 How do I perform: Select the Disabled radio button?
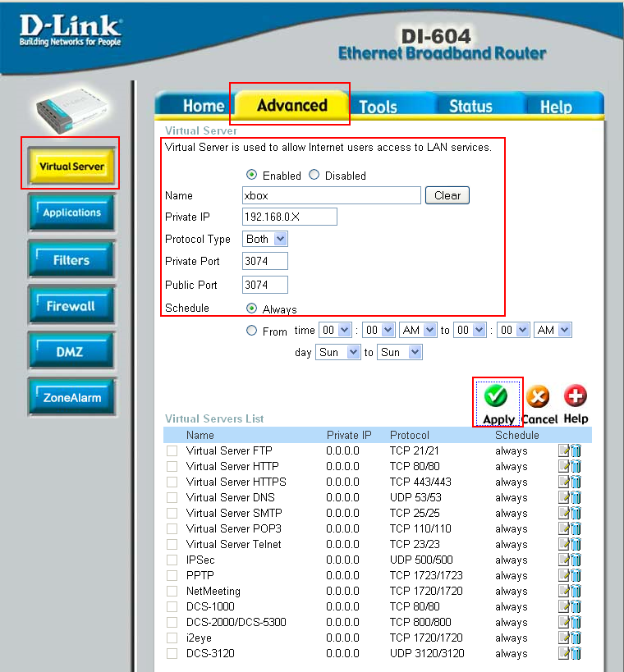314,176
